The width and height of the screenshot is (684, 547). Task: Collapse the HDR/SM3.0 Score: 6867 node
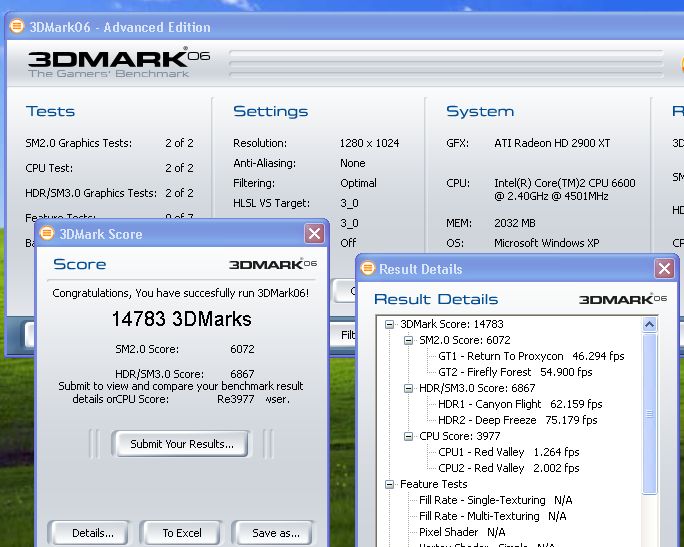[408, 388]
